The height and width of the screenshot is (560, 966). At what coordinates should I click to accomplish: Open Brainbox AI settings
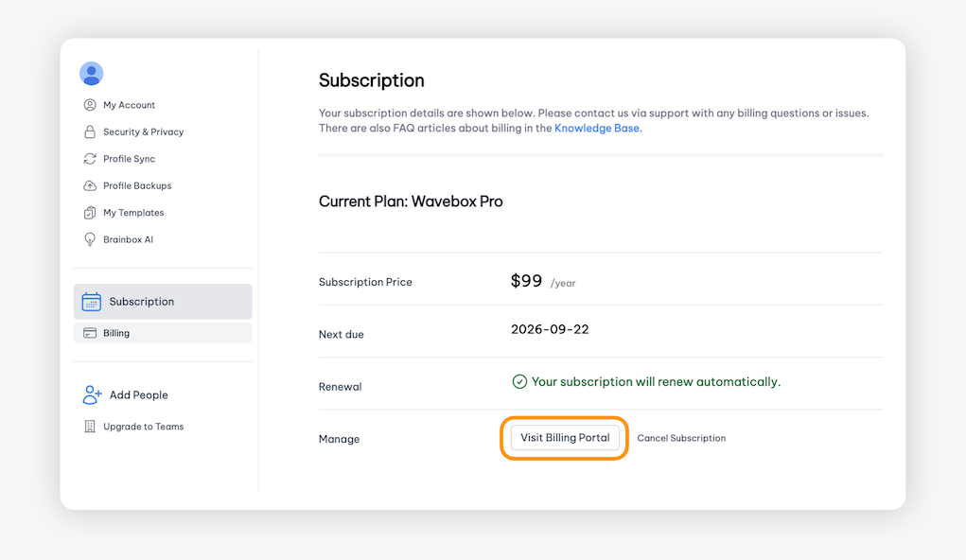click(128, 240)
